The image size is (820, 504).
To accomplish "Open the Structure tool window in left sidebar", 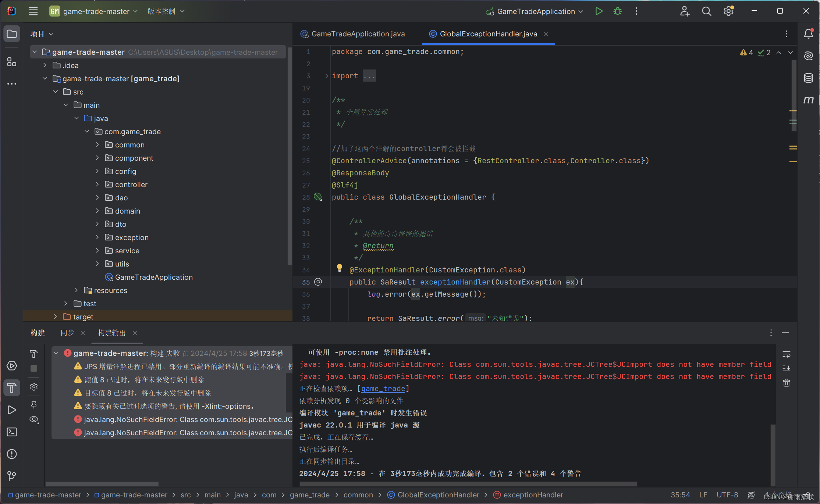I will coord(12,62).
